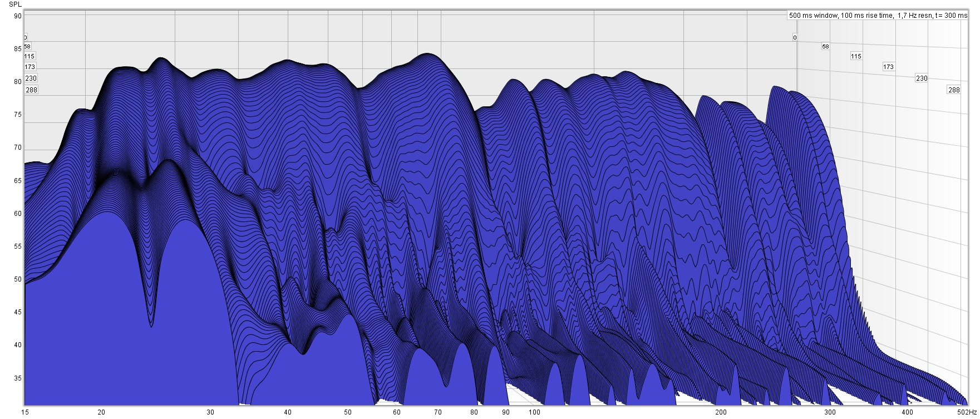Select the 60 tick on the frequency axis
This screenshot has width=980, height=419.
click(396, 412)
